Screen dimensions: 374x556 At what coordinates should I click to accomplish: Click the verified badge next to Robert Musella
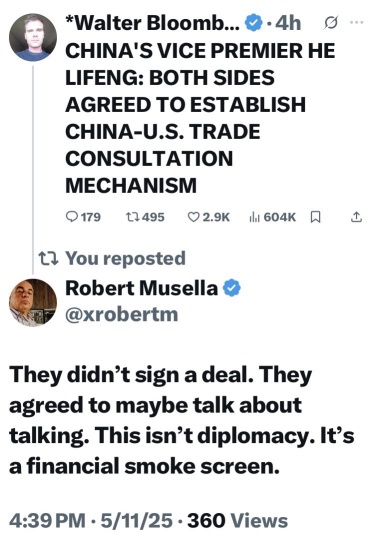[x=231, y=288]
